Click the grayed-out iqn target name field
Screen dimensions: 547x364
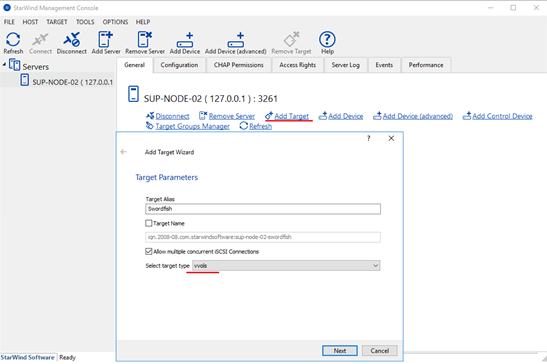(x=263, y=237)
